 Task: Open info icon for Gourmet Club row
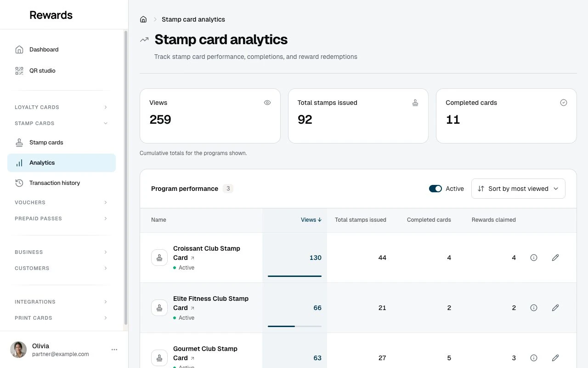[x=534, y=358]
